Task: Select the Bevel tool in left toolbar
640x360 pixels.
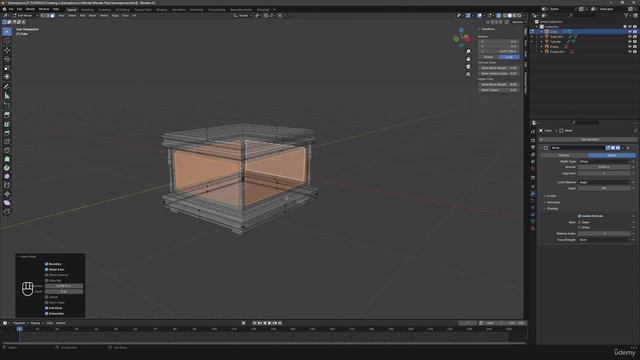Action: (7, 133)
